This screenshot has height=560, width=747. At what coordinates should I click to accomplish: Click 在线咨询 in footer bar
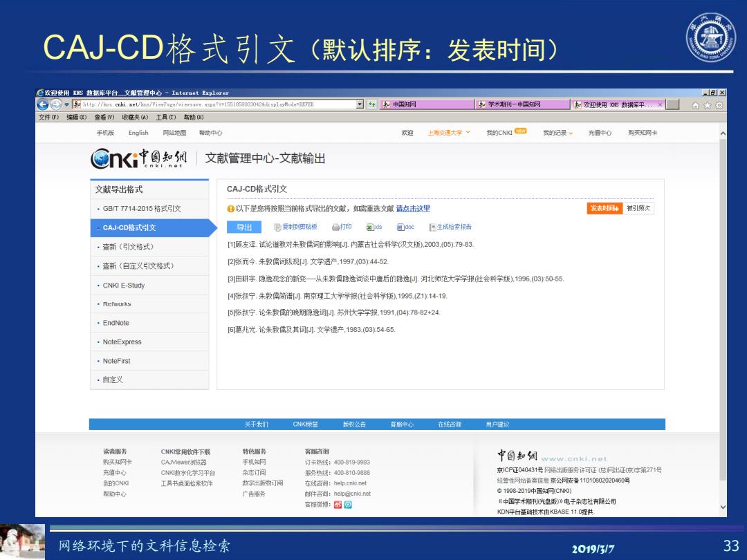450,424
